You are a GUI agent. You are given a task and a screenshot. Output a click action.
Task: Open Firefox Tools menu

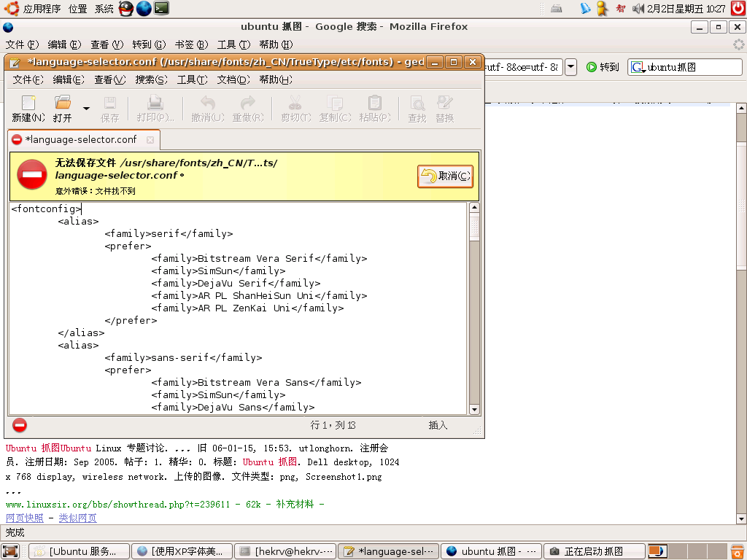[x=233, y=44]
